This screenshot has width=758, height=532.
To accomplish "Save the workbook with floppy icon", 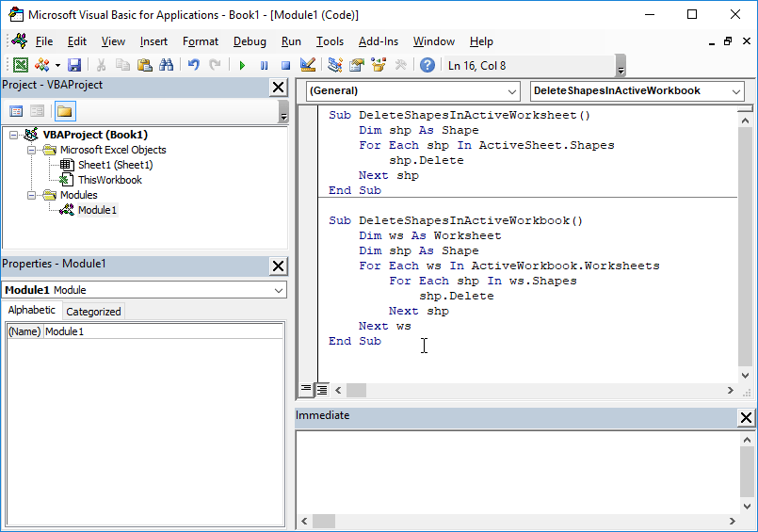I will [x=74, y=65].
